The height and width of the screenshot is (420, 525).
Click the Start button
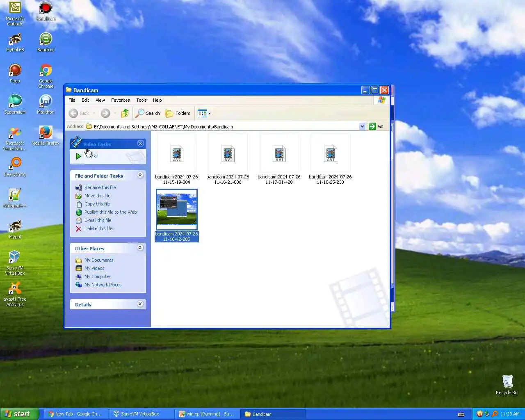coord(19,414)
